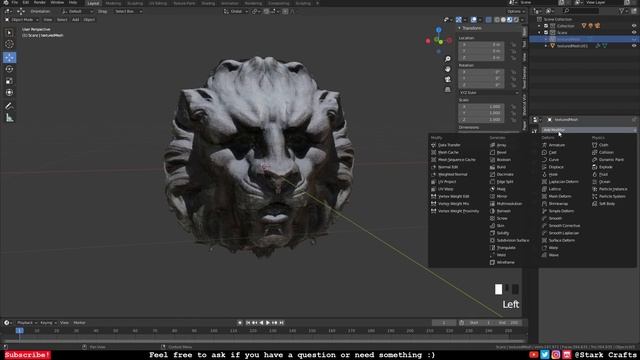Open the File menu
The image size is (640, 360).
(15, 2)
